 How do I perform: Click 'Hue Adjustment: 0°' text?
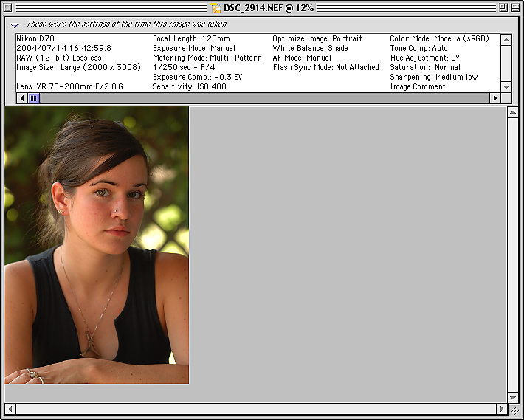pyautogui.click(x=425, y=58)
